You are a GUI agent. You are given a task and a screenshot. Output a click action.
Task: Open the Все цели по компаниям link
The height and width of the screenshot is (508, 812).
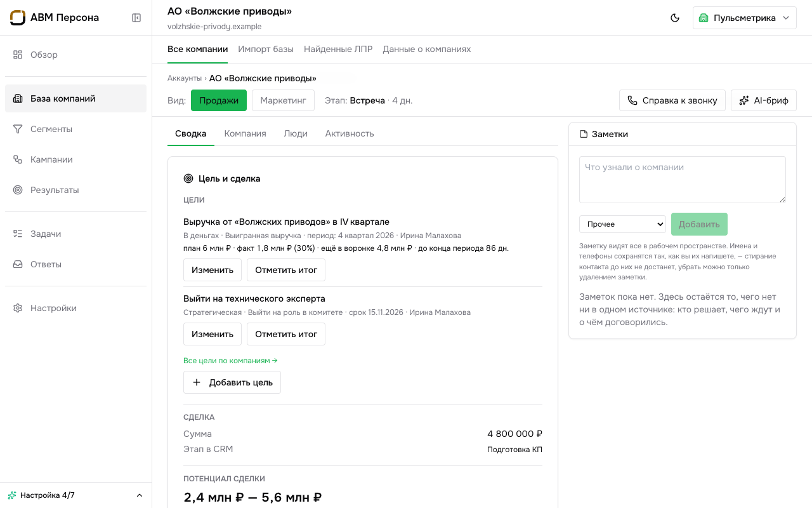231,361
